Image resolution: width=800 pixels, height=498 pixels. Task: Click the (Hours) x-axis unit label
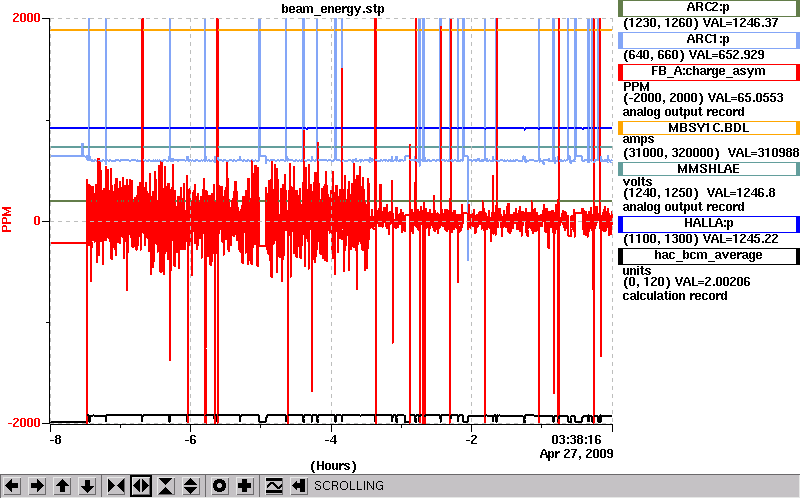[x=333, y=466]
